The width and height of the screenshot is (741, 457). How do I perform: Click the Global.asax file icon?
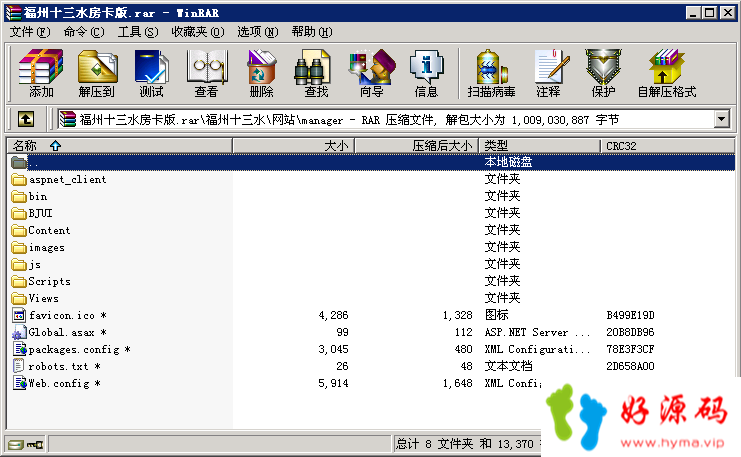19,332
